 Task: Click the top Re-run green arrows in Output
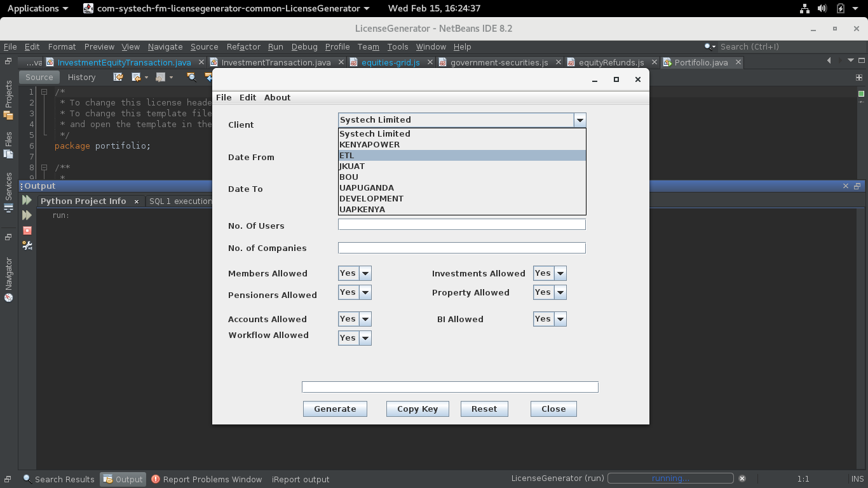coord(27,200)
